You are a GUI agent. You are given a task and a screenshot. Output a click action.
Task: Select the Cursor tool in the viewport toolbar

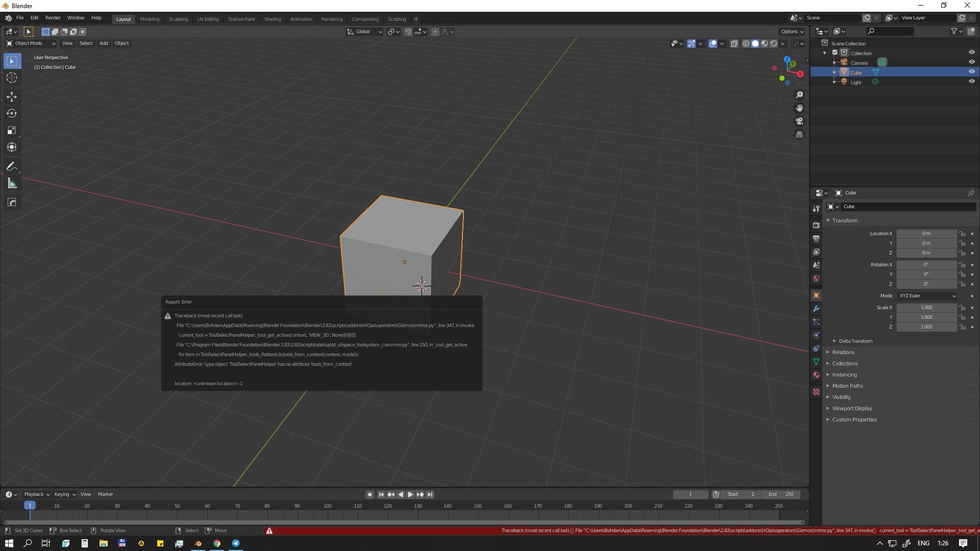tap(12, 78)
